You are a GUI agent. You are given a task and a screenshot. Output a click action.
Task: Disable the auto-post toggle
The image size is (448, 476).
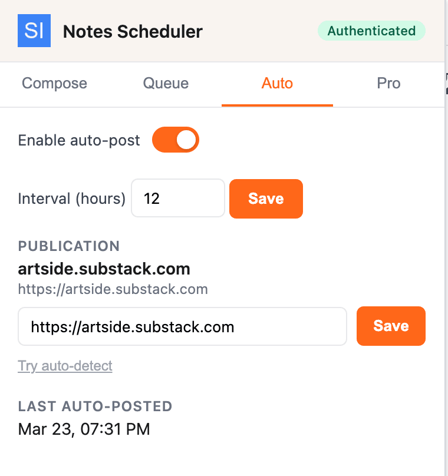click(175, 140)
